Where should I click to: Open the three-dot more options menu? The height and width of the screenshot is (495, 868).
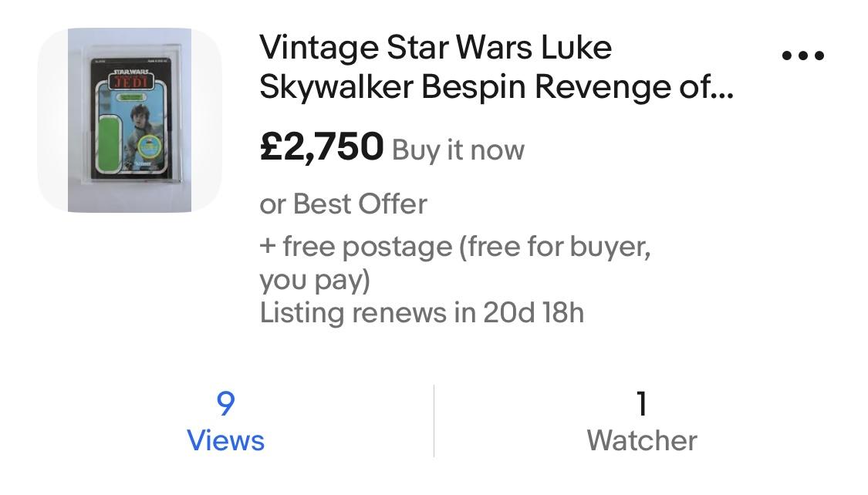802,56
